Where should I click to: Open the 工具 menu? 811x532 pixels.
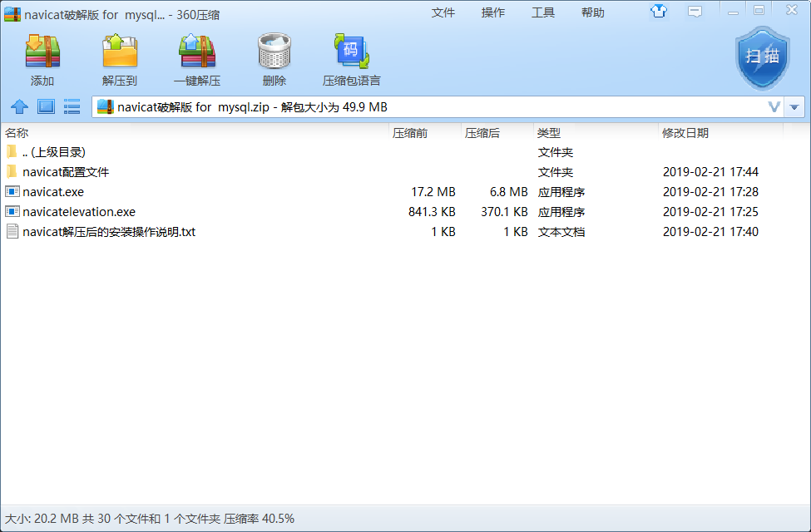[x=543, y=12]
